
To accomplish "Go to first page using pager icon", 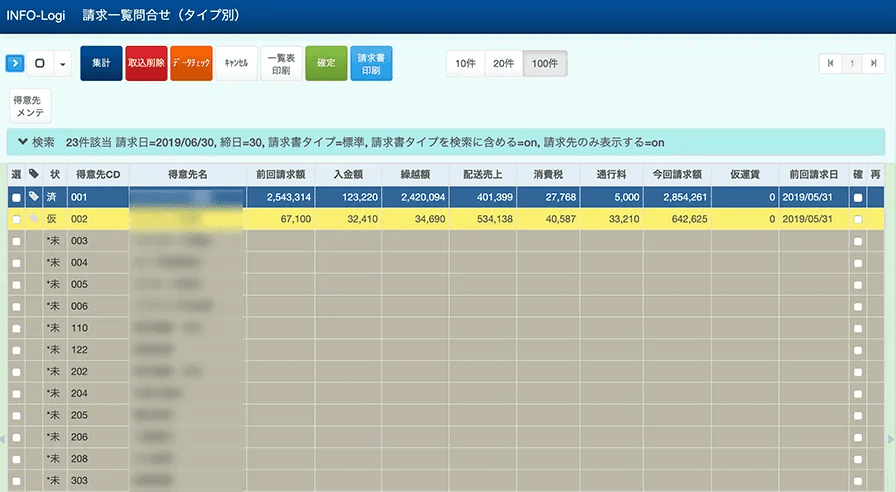I will pos(829,63).
